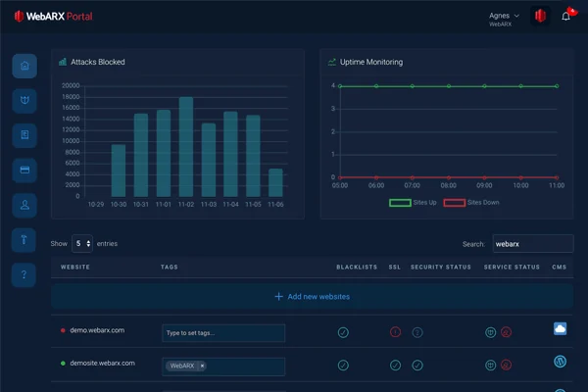588x392 pixels.
Task: Click red service status icon for demo.webarx.com
Action: pyautogui.click(x=506, y=332)
